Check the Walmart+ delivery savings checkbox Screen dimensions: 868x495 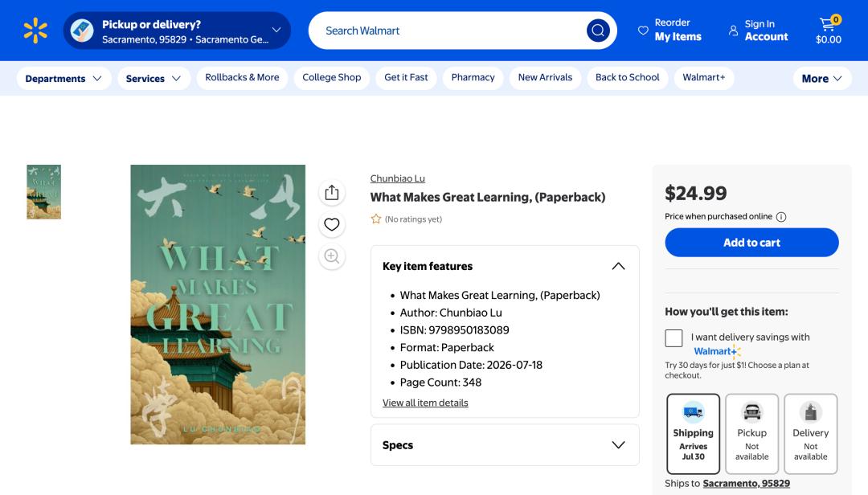point(674,337)
